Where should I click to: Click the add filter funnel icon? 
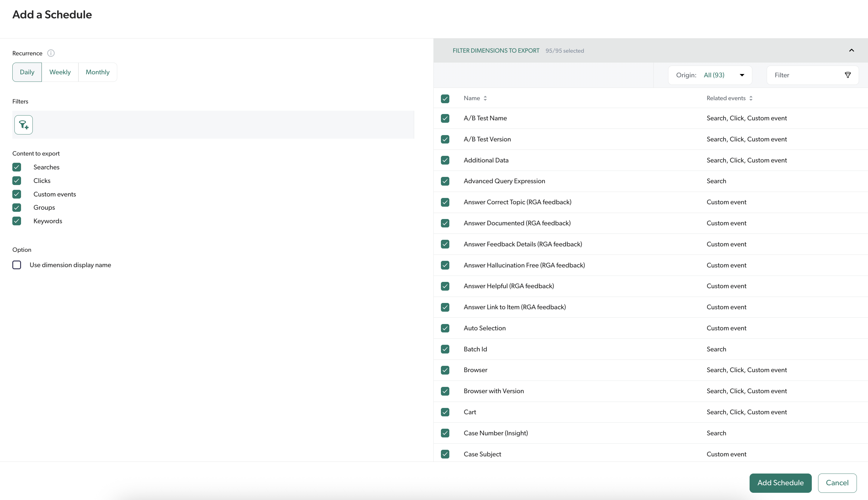(x=24, y=125)
